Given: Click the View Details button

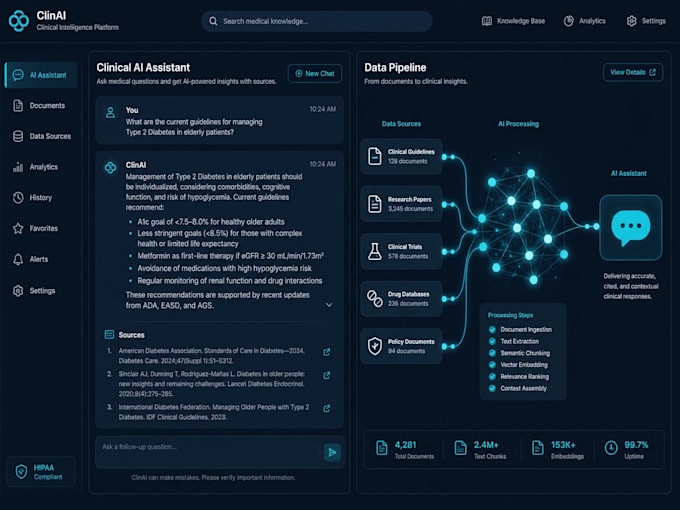Looking at the screenshot, I should coord(633,72).
